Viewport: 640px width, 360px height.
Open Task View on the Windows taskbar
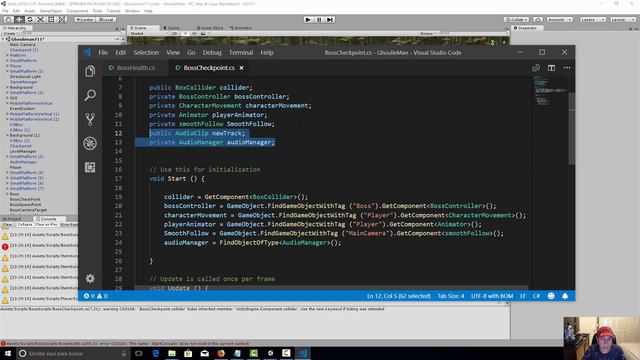click(x=139, y=353)
